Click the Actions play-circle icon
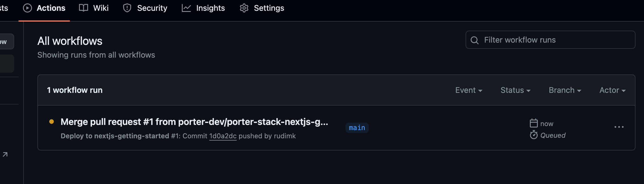 [x=27, y=8]
